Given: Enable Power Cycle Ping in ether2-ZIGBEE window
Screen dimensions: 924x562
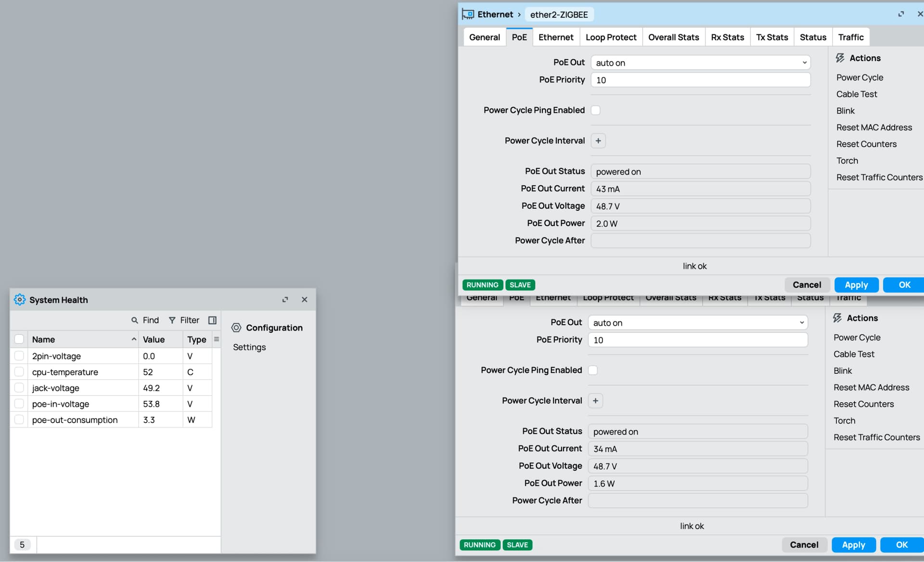Looking at the screenshot, I should 595,110.
